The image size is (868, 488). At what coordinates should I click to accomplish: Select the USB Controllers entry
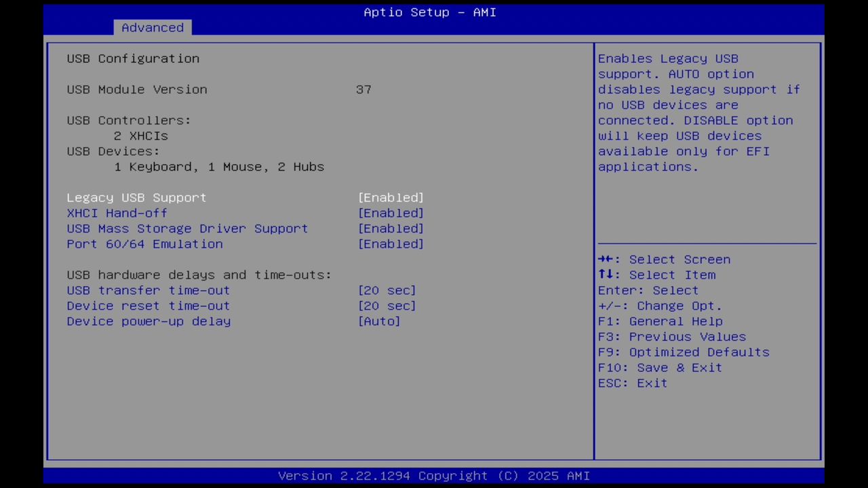128,120
